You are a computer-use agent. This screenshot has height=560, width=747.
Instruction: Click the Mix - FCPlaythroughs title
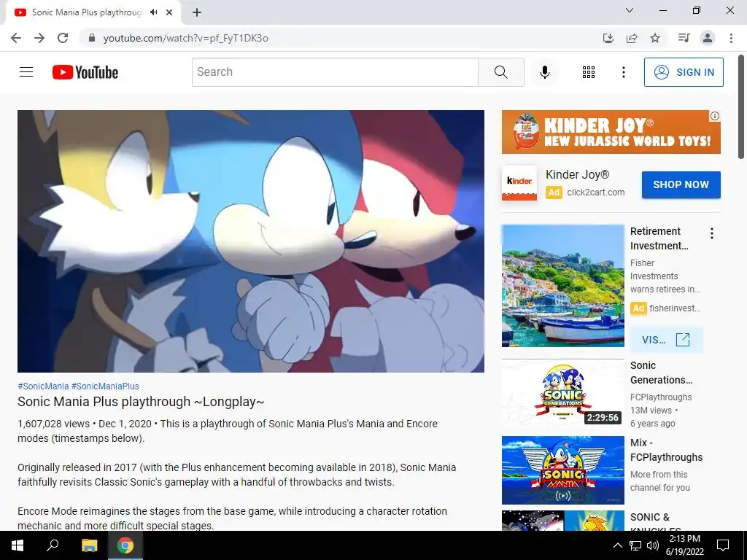pos(666,450)
